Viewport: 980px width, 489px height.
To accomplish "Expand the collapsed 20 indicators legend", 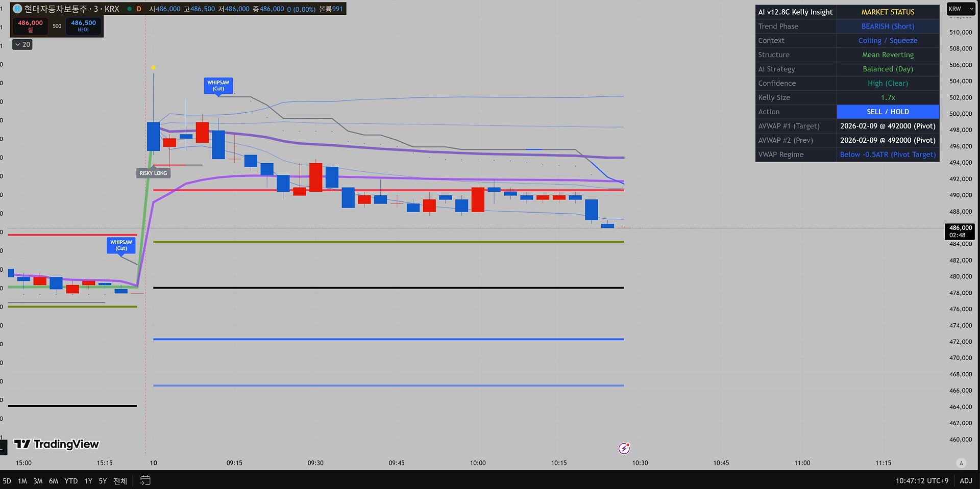I will tap(22, 45).
